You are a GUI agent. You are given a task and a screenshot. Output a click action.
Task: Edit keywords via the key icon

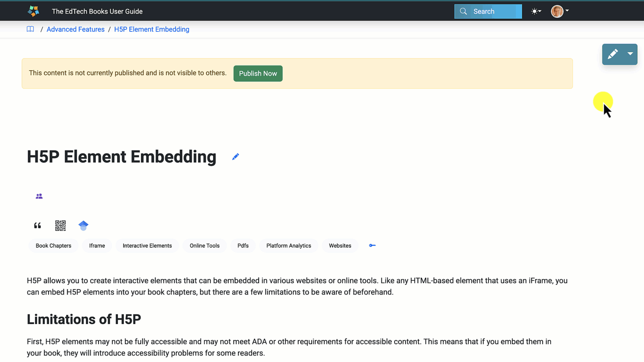point(372,245)
